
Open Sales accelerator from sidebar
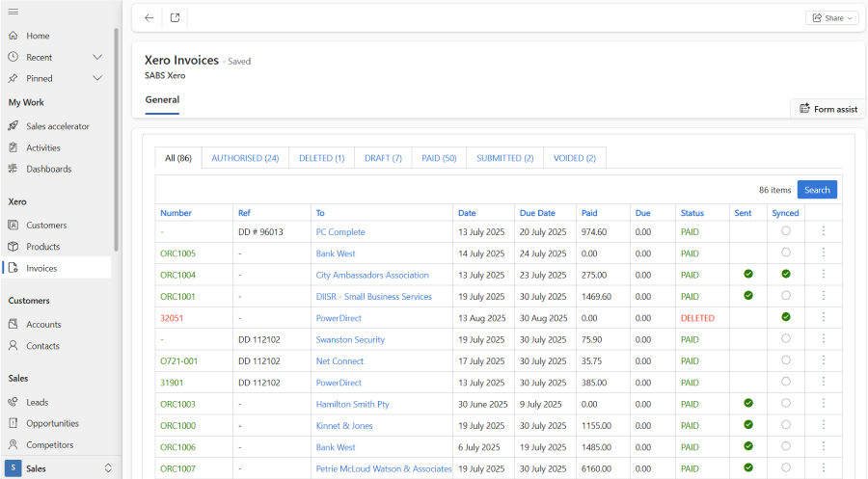(x=57, y=126)
